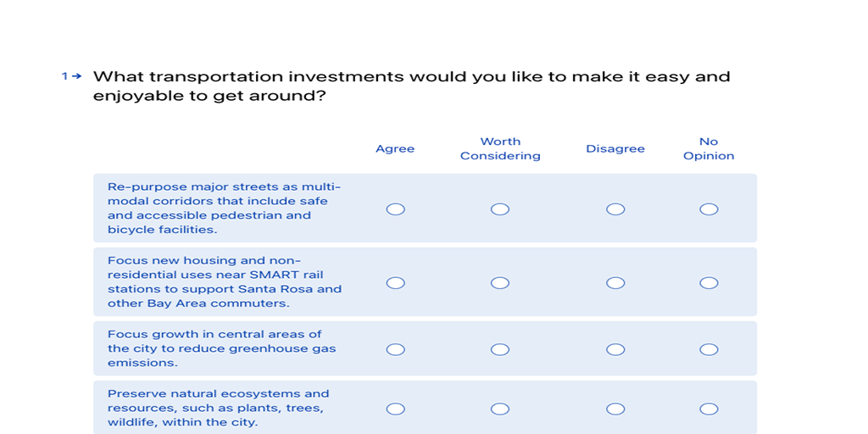Select Agree for preserve natural ecosystems
The image size is (868, 434).
coord(395,409)
